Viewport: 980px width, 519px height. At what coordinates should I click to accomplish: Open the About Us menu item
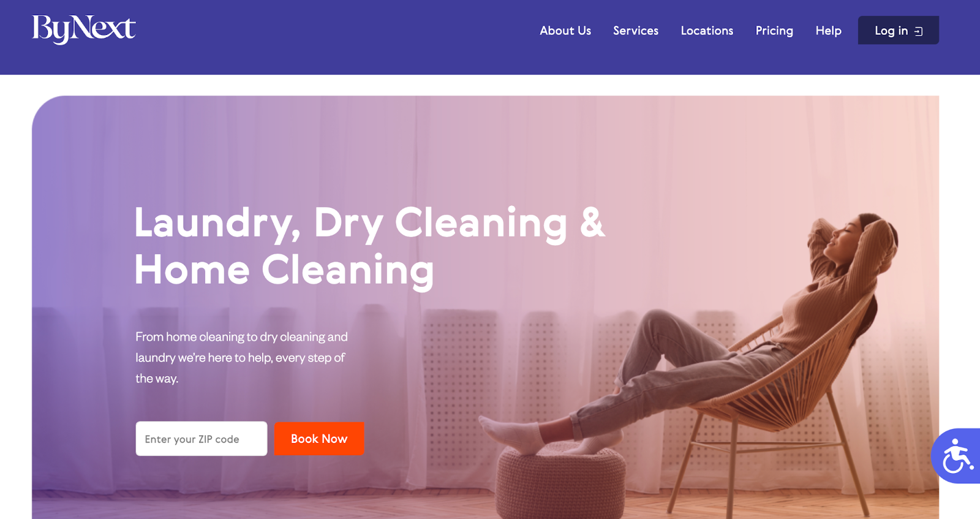[565, 31]
